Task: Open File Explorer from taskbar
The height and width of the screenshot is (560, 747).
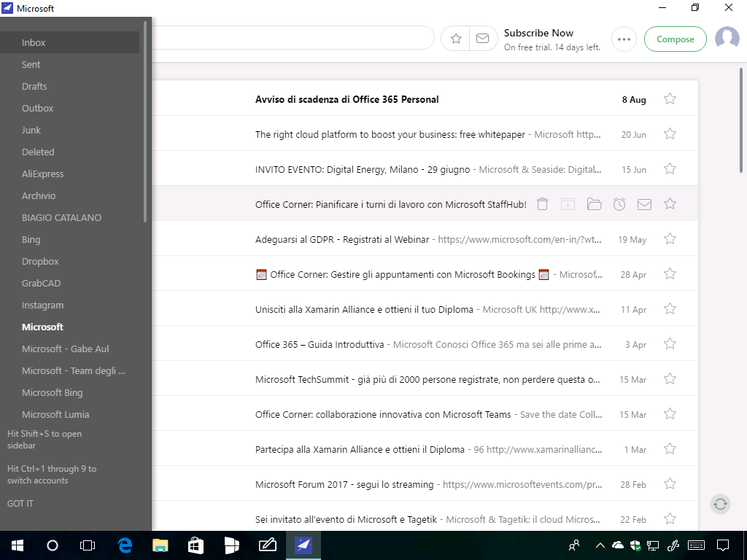Action: click(x=160, y=545)
